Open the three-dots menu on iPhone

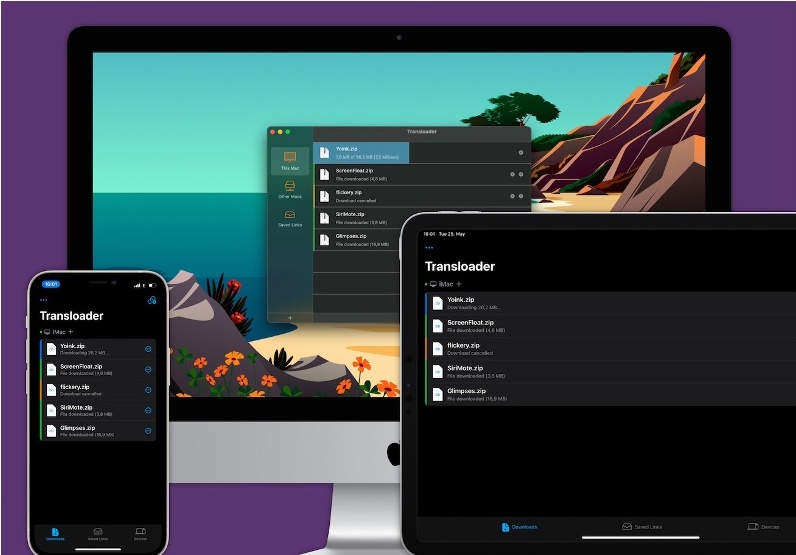(44, 300)
